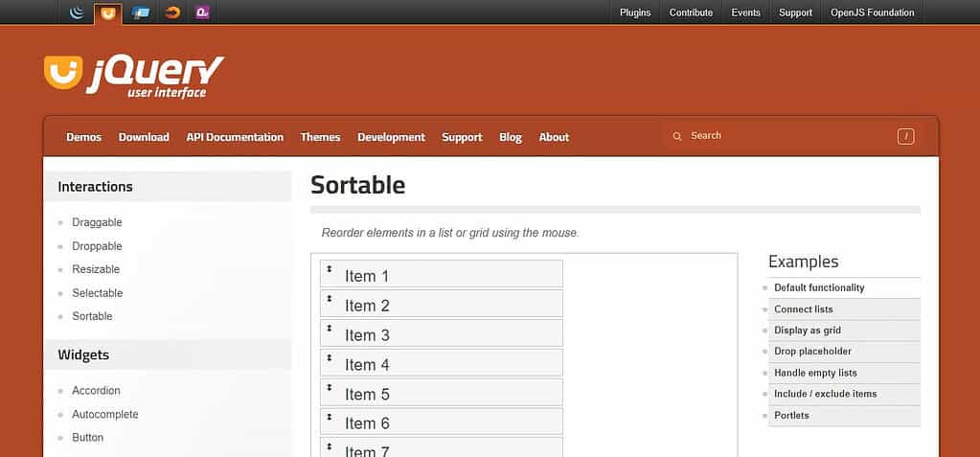
Task: Open the Development page
Action: click(x=391, y=137)
